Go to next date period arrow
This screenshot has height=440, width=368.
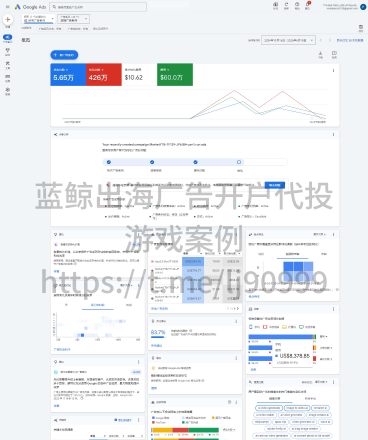point(330,40)
